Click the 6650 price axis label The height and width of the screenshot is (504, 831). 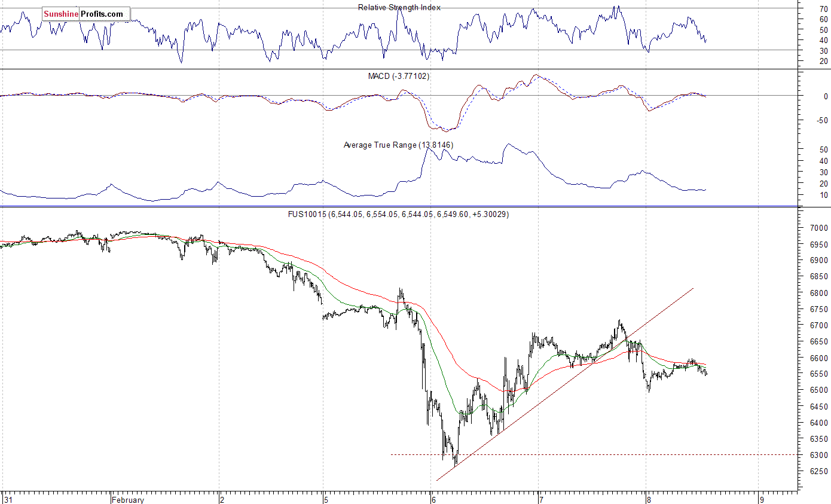coord(819,342)
